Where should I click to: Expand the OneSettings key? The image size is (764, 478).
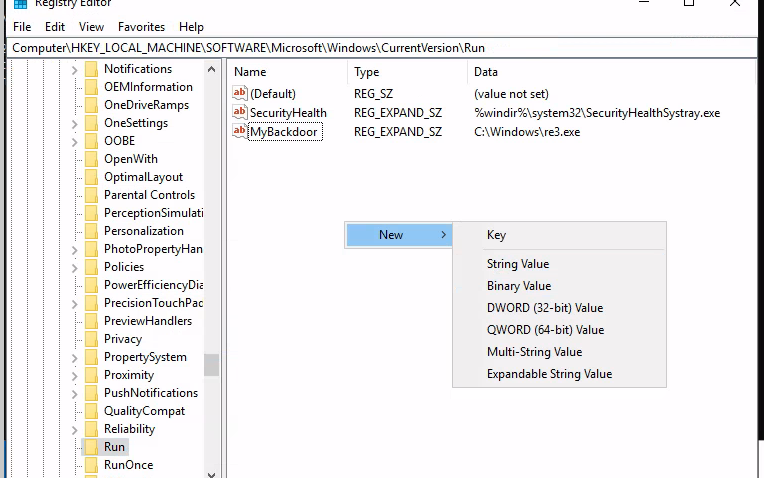coord(75,124)
